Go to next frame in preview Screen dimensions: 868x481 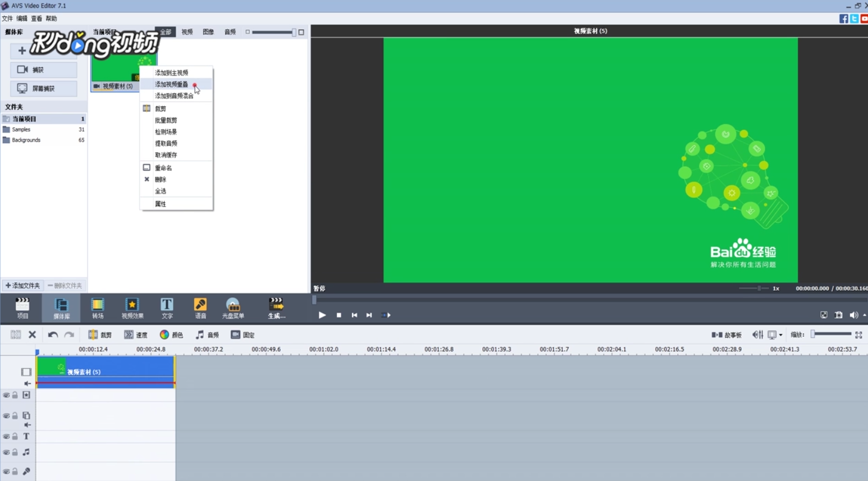369,315
